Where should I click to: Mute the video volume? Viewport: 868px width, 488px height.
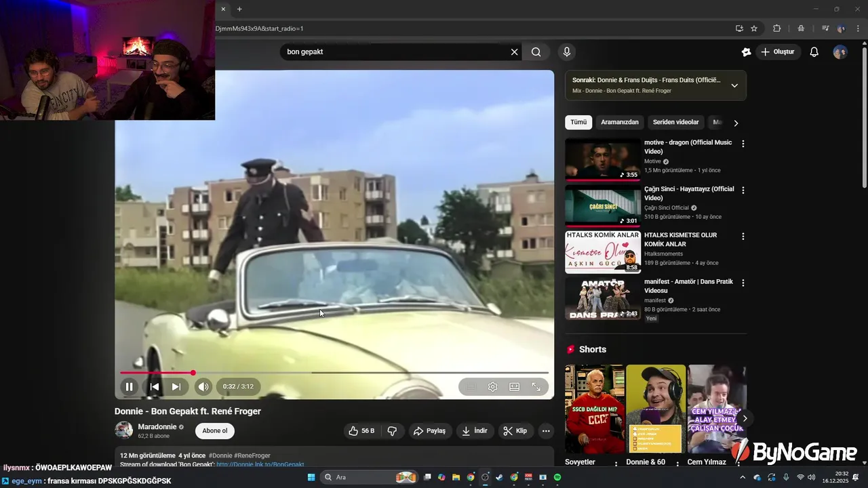pos(203,386)
